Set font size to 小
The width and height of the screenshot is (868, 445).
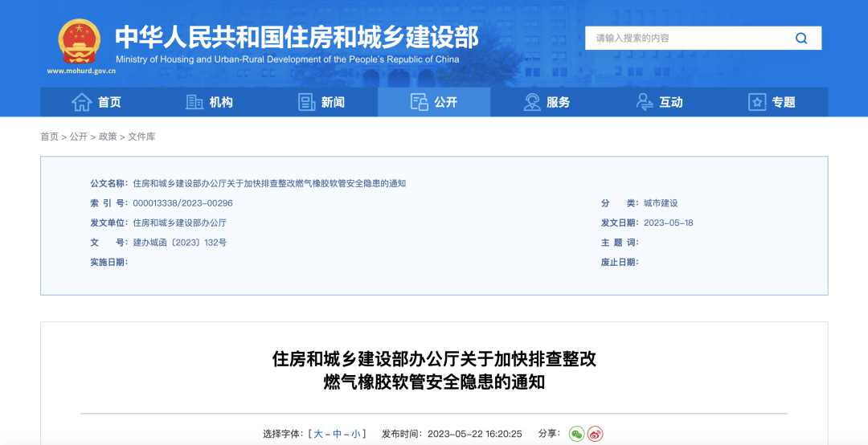pos(355,434)
